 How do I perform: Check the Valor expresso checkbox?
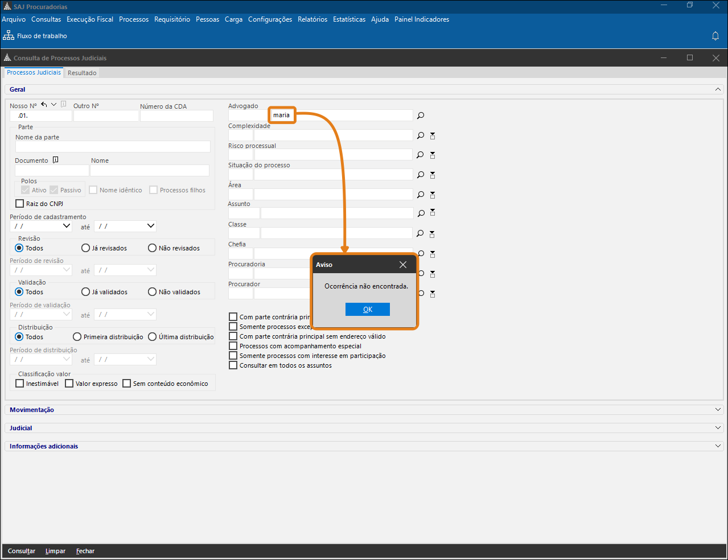[x=69, y=384]
